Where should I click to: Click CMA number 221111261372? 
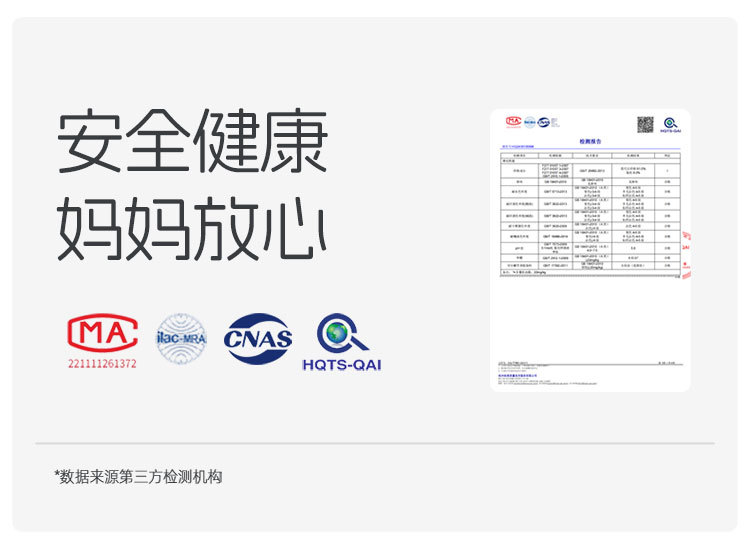click(102, 364)
